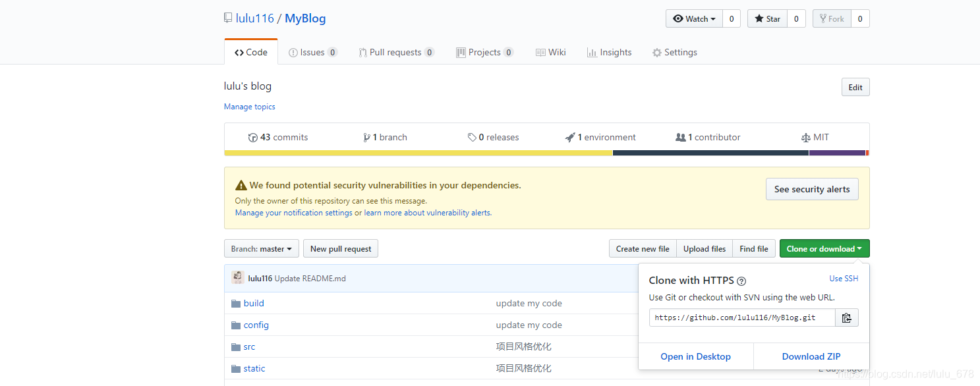Star the MyBlog repository
The image size is (980, 386).
(767, 19)
